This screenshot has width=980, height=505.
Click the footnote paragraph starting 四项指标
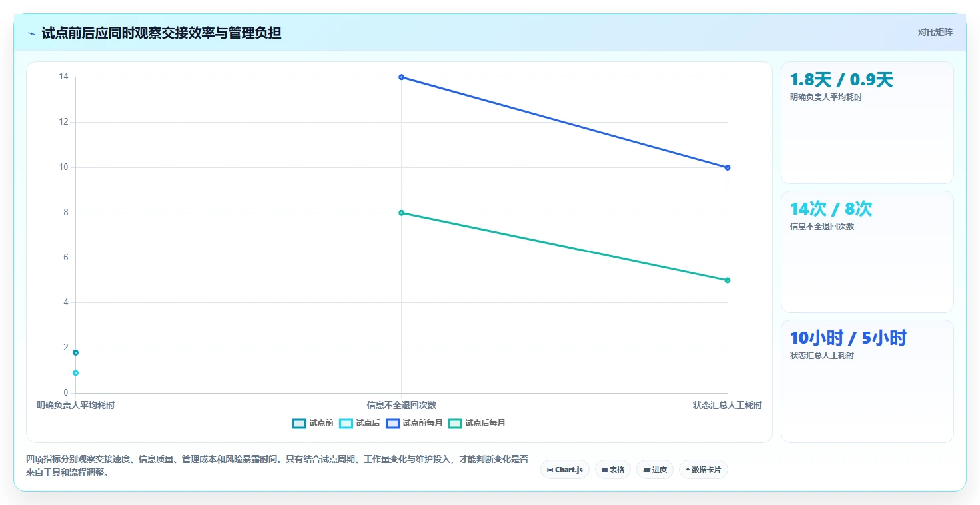(277, 466)
